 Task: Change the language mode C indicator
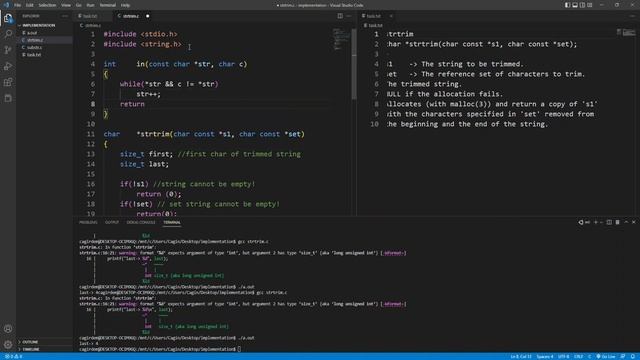[589, 356]
